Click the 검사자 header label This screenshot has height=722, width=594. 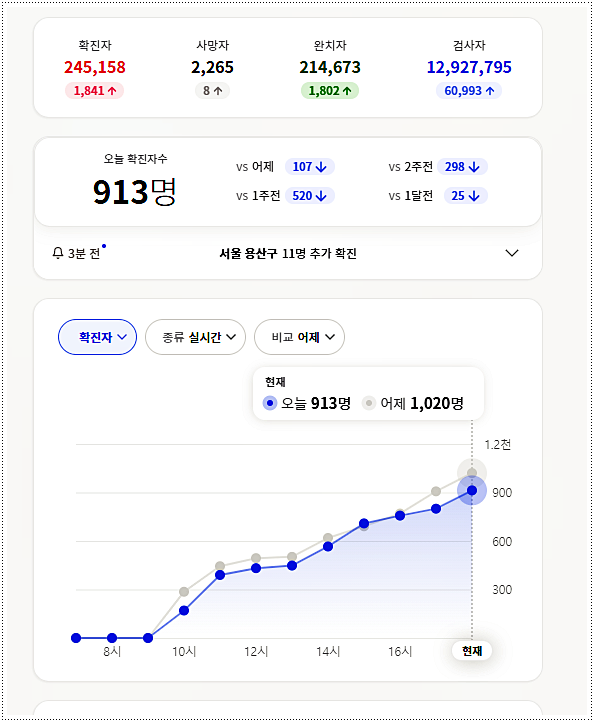pyautogui.click(x=469, y=45)
